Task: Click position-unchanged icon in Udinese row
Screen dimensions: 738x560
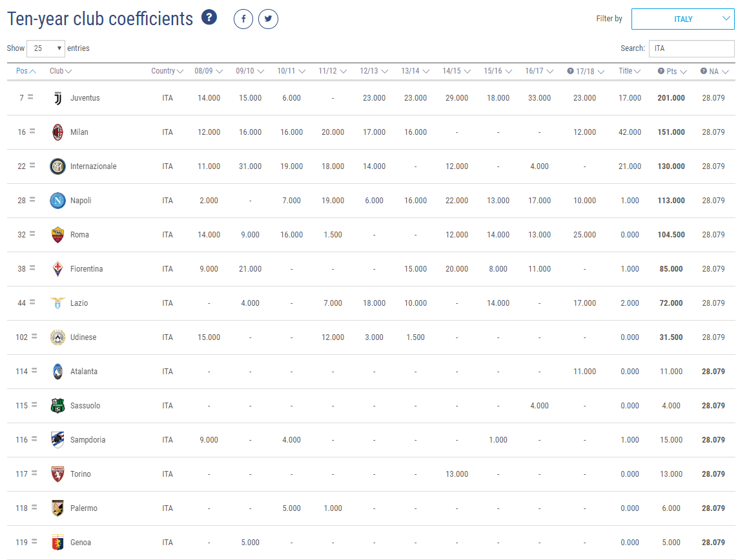Action: click(x=34, y=336)
